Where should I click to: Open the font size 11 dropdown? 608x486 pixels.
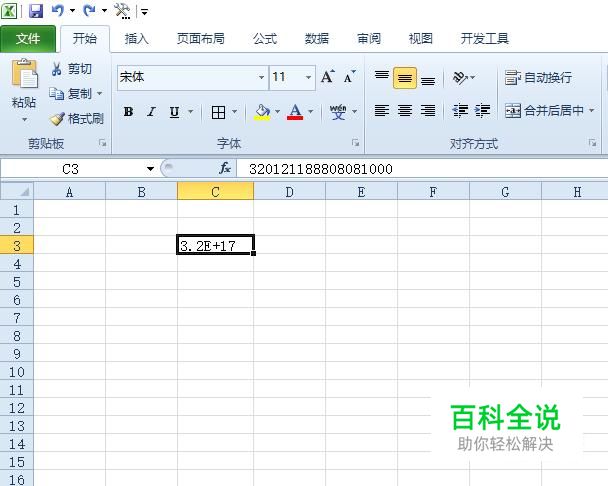coord(308,77)
